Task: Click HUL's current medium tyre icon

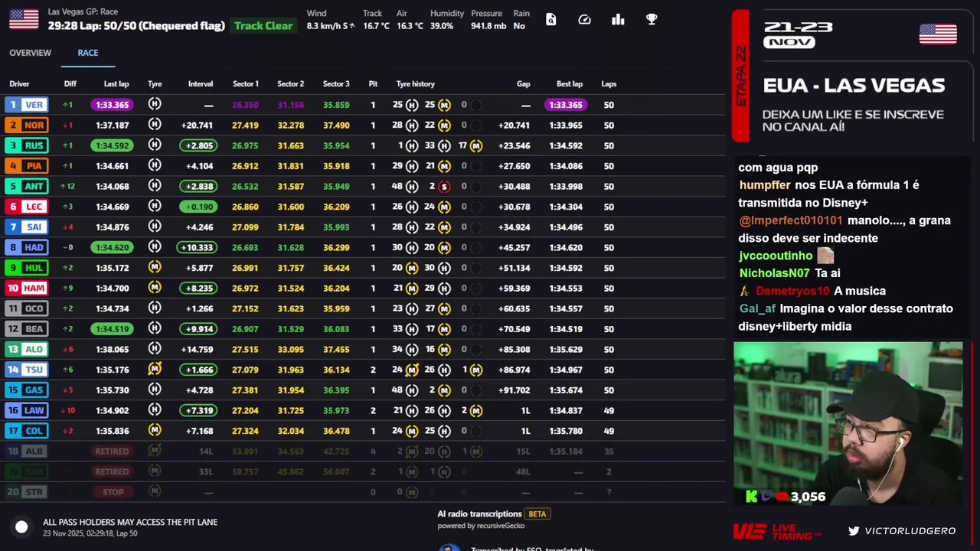Action: [x=155, y=267]
